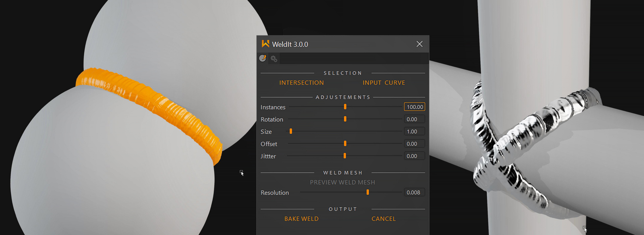Click the Size label
The height and width of the screenshot is (235, 644).
point(266,132)
